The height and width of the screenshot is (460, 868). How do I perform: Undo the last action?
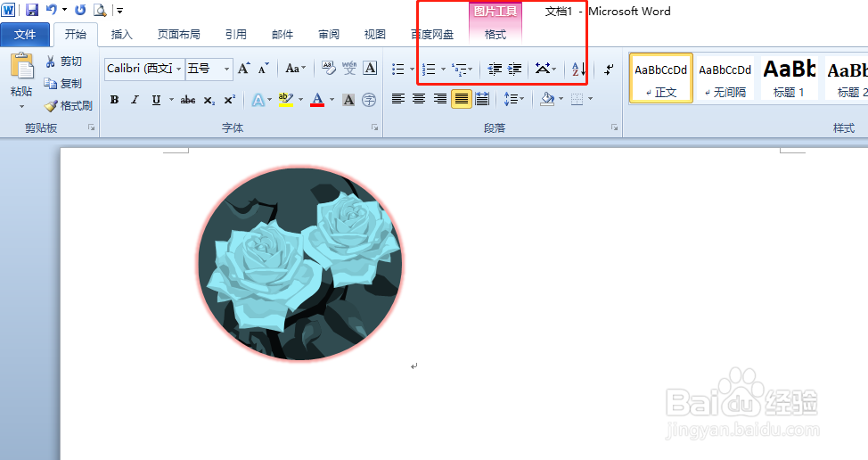pos(52,10)
